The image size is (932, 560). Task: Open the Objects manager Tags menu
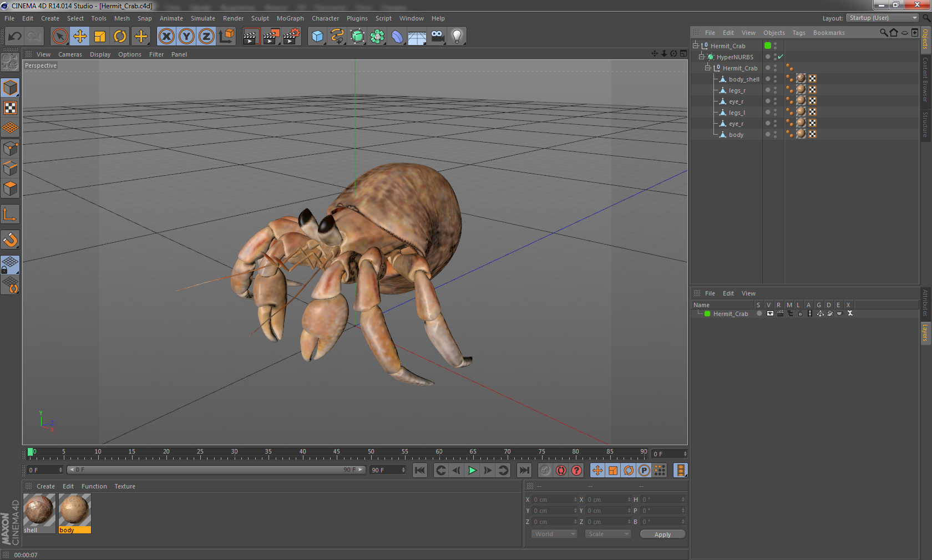(x=799, y=33)
